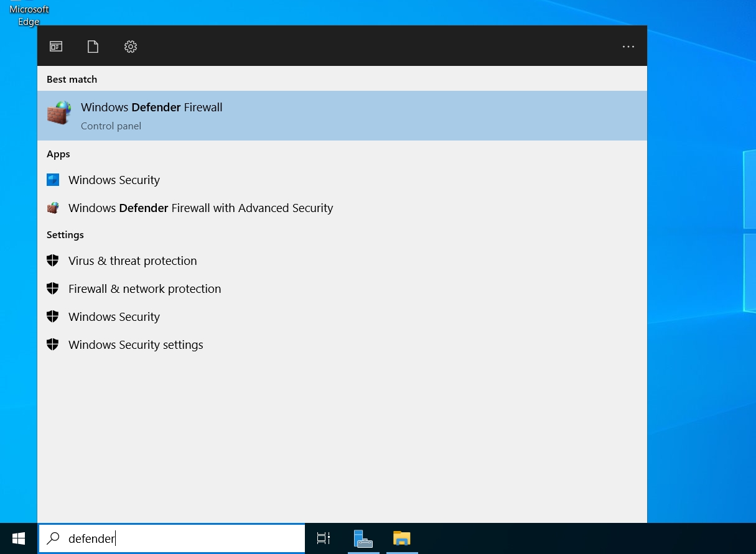Click the Apps filter icon in search header
This screenshot has height=554, width=756.
point(56,47)
